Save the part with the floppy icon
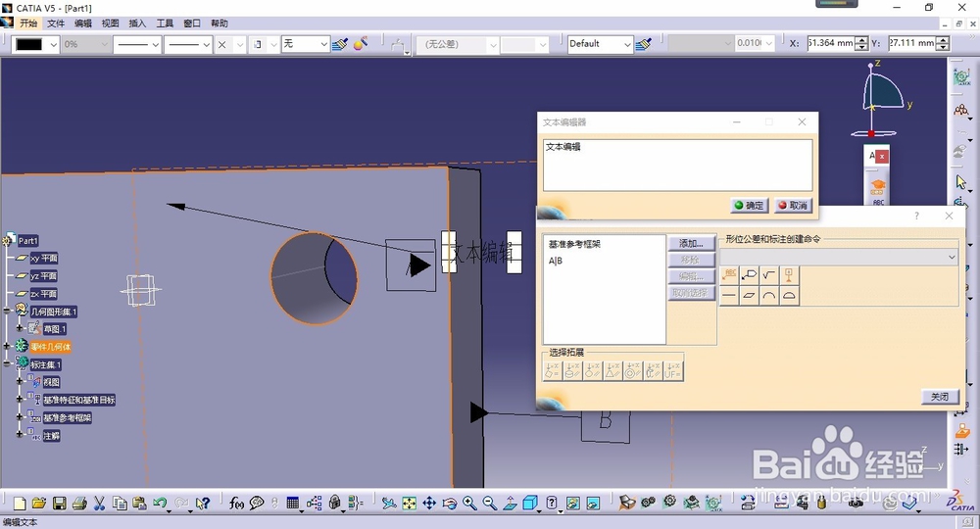 coord(60,504)
